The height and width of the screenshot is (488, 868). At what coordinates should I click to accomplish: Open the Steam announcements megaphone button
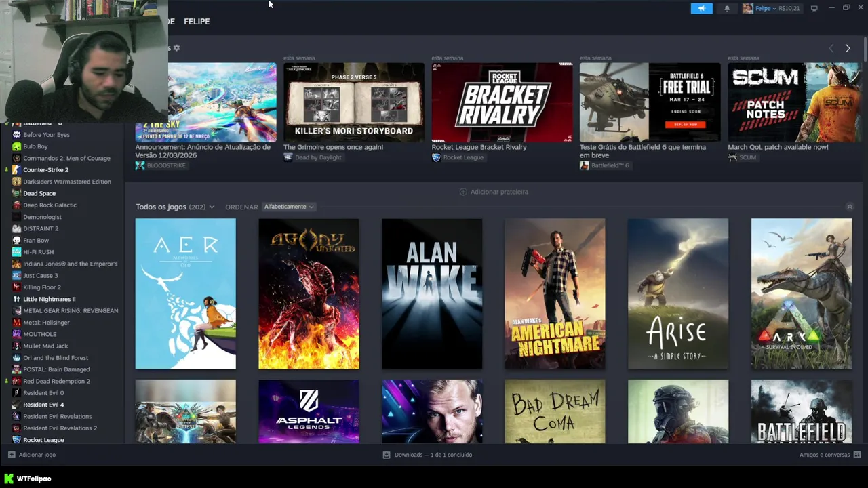point(701,8)
